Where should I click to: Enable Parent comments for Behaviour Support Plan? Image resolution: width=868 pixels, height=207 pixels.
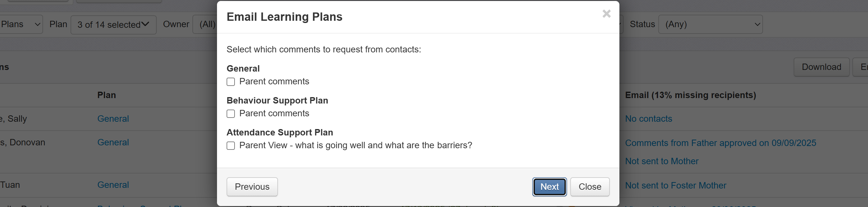pos(231,114)
